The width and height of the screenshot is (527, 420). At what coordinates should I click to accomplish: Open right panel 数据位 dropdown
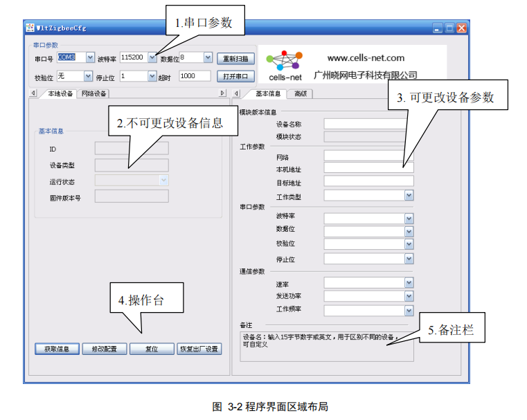point(409,232)
